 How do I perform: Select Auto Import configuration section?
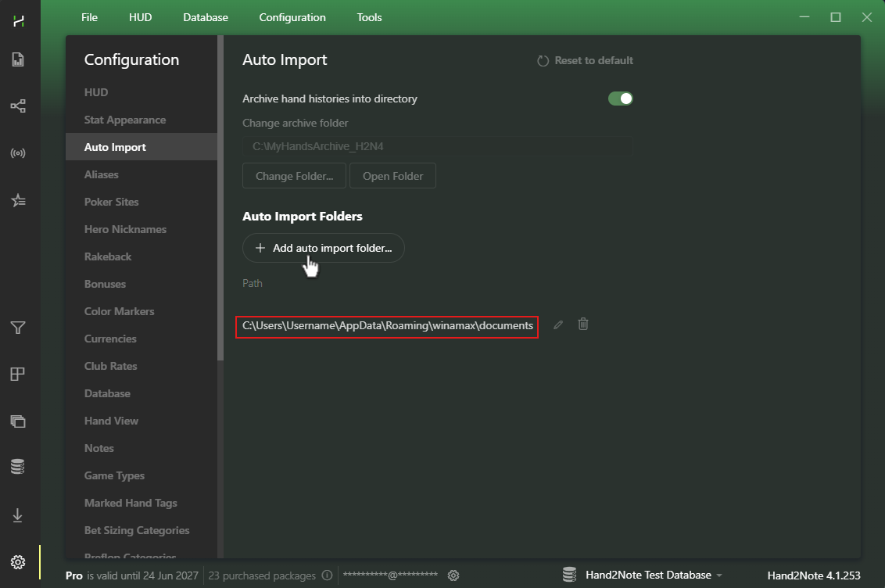point(141,147)
